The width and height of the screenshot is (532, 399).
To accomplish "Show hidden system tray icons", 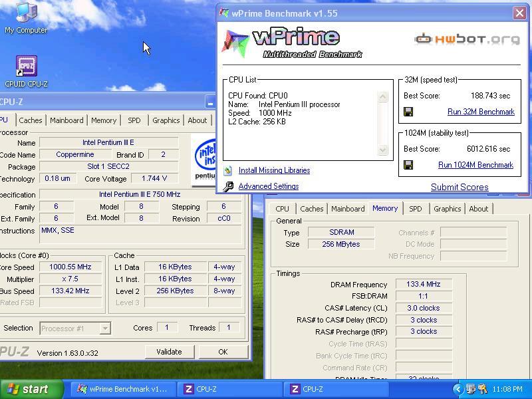I will [458, 389].
